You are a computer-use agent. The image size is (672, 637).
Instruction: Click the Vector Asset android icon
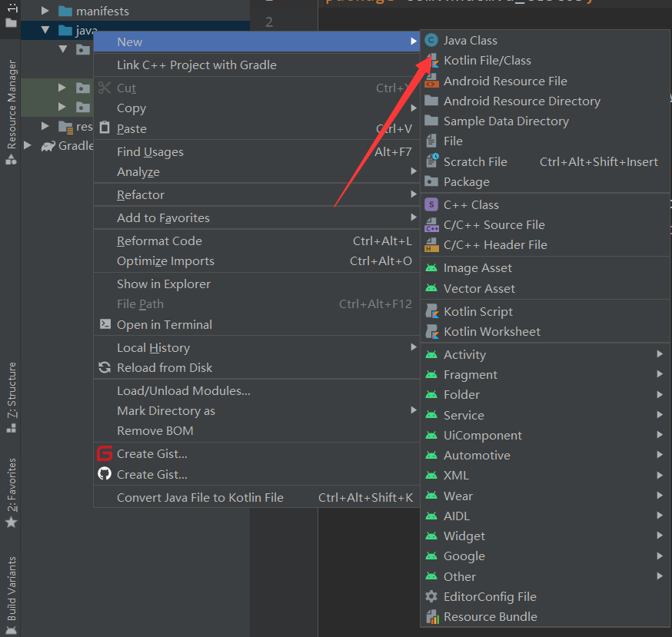431,288
